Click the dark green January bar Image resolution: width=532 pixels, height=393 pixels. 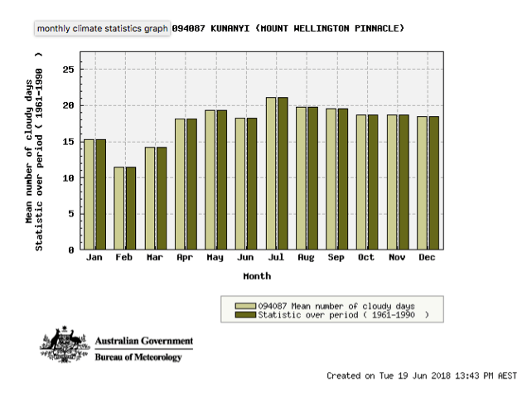click(101, 195)
